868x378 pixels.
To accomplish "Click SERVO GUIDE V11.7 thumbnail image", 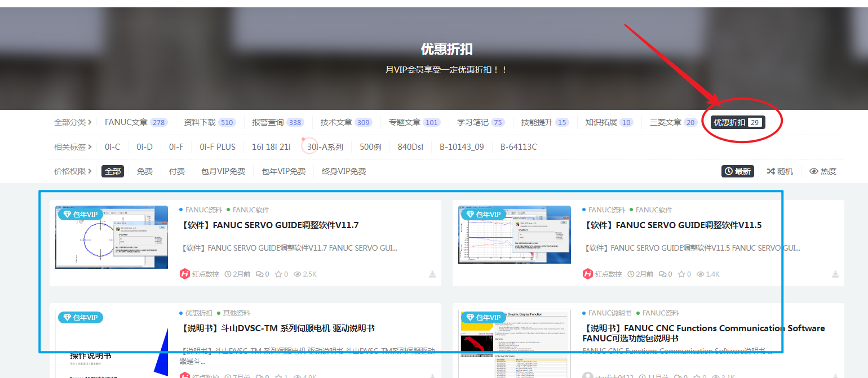I will [112, 237].
